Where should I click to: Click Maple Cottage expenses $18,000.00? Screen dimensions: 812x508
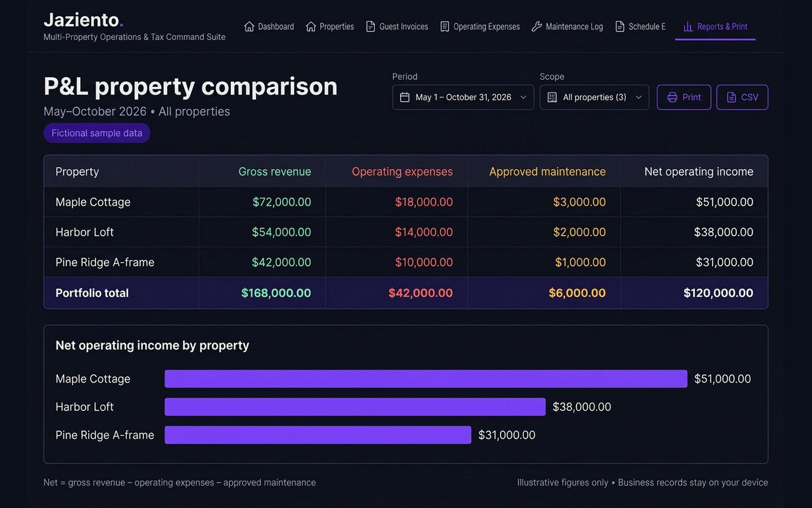point(424,202)
